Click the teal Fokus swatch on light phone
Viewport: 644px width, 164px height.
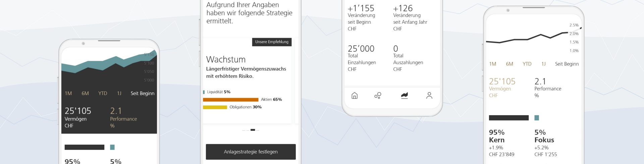coord(537,118)
